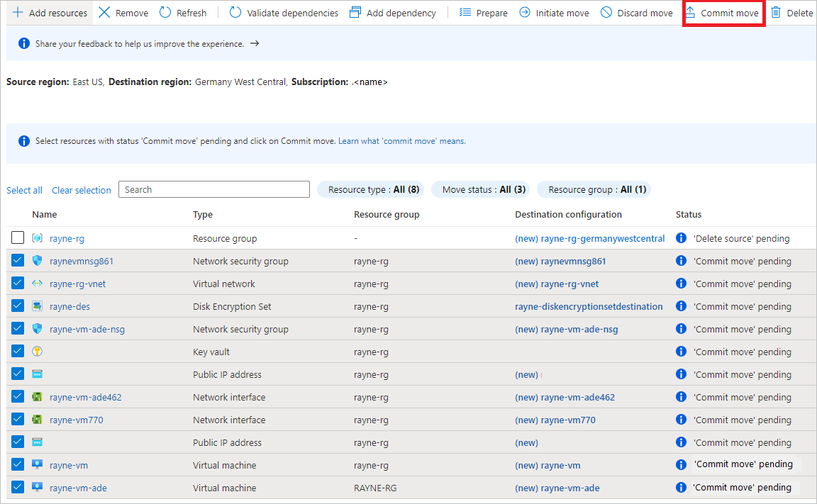Refresh the resource list
The image size is (817, 504).
[165, 12]
